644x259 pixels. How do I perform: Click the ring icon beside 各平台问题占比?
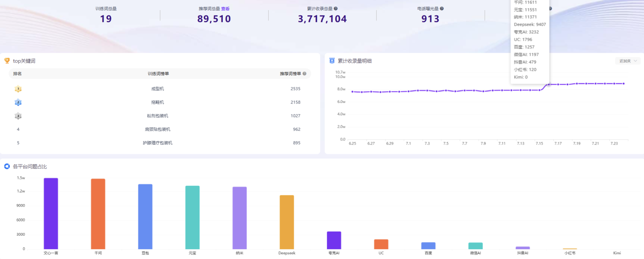pyautogui.click(x=7, y=167)
